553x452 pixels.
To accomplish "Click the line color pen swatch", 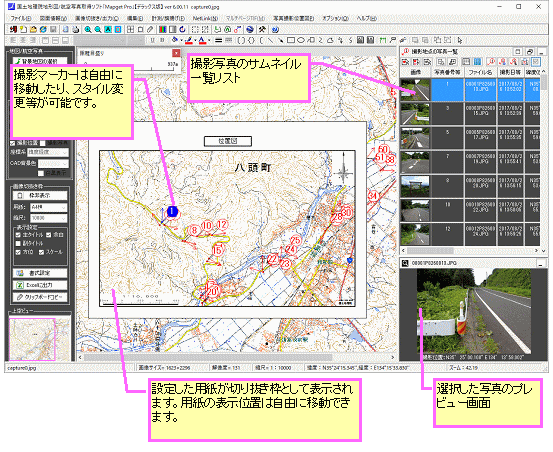I will [189, 40].
